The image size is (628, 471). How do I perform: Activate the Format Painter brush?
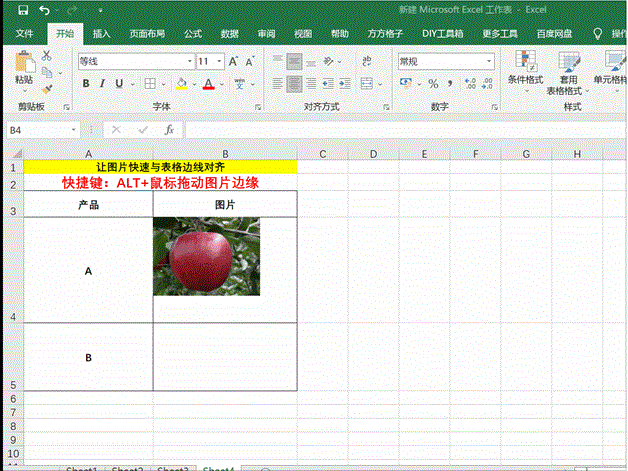(x=49, y=89)
